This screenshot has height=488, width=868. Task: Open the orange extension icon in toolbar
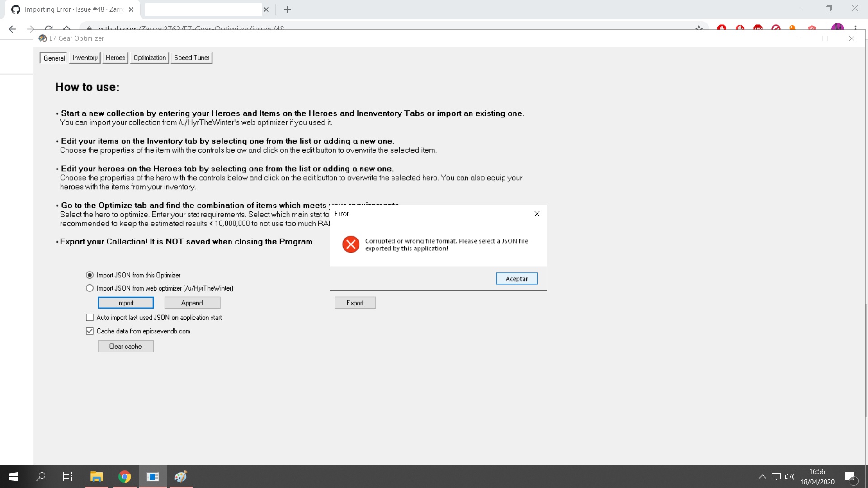tap(792, 28)
